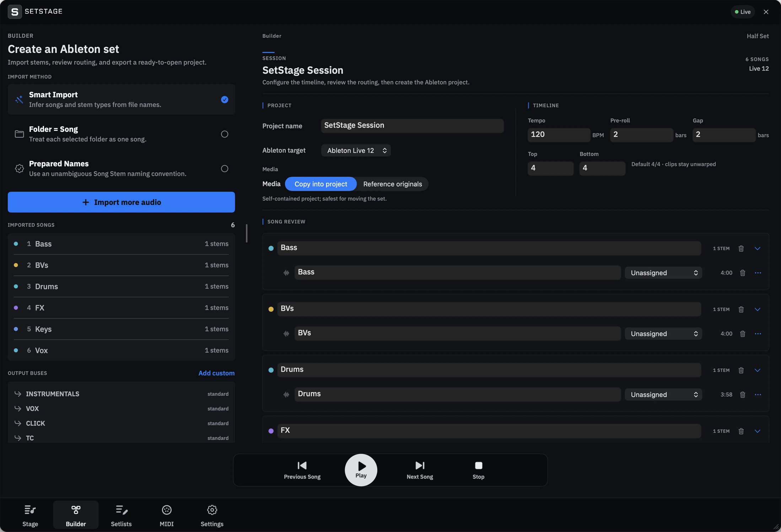781x532 pixels.
Task: Open more options for the BVs stem
Action: [x=758, y=334]
